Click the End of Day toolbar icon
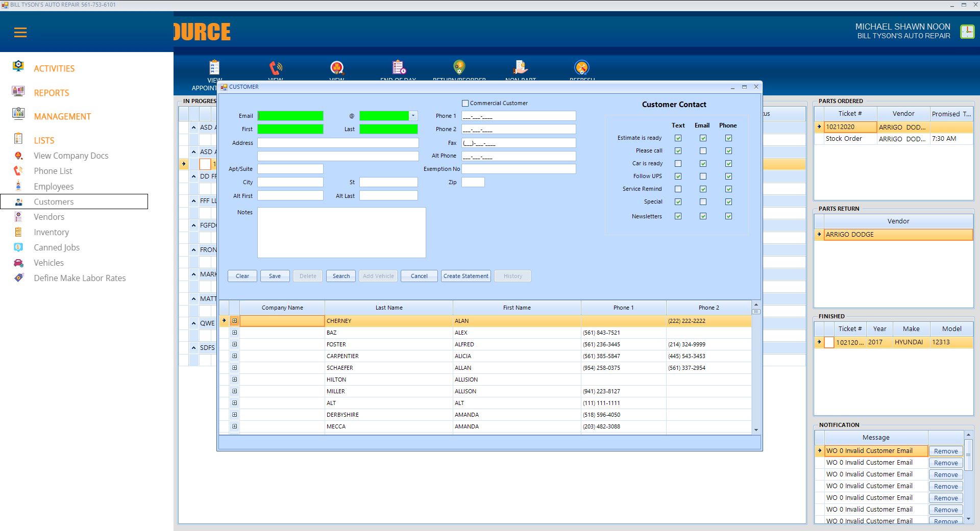This screenshot has width=980, height=531. (x=399, y=67)
